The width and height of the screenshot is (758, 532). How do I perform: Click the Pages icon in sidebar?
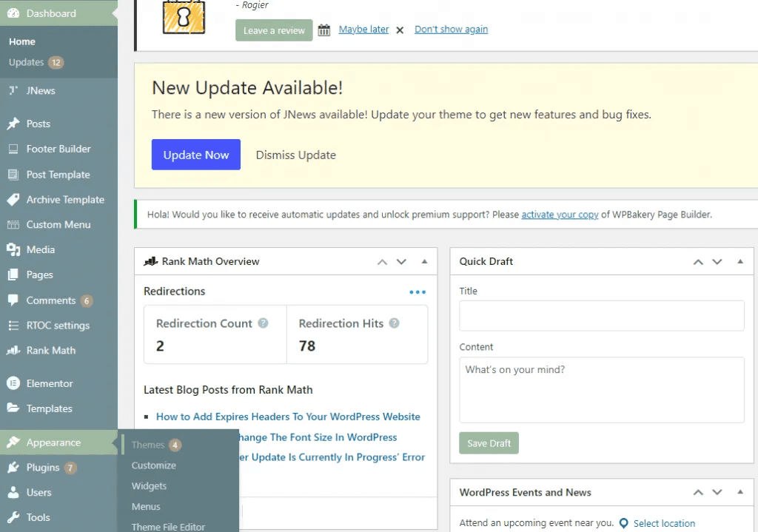tap(13, 275)
